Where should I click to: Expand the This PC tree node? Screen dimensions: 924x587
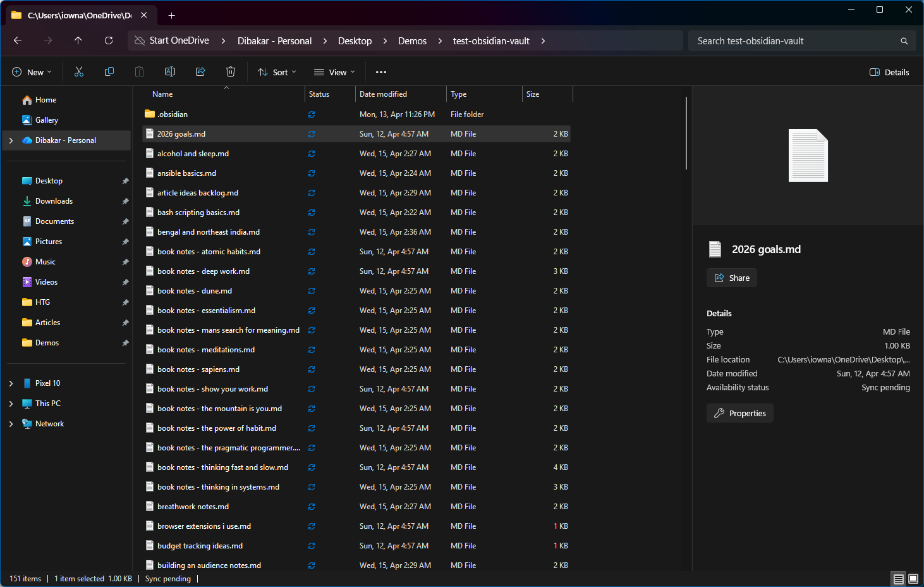click(11, 404)
